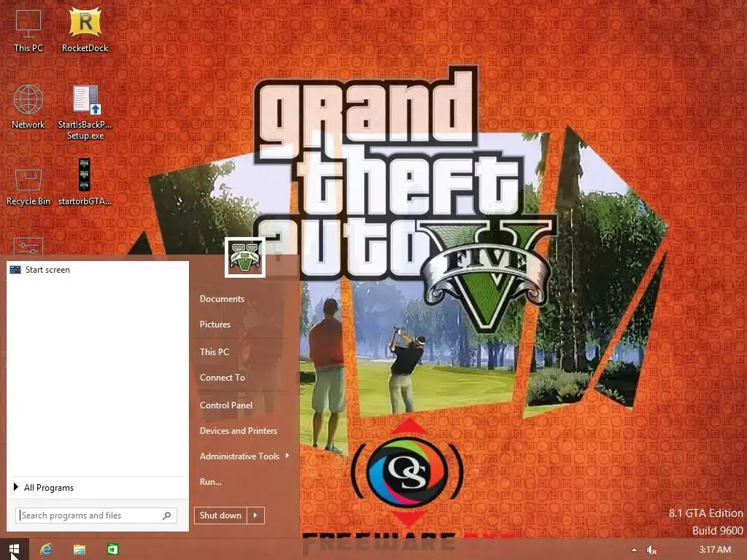Click the 3:17 AM clock
This screenshot has width=747, height=560.
tap(715, 550)
